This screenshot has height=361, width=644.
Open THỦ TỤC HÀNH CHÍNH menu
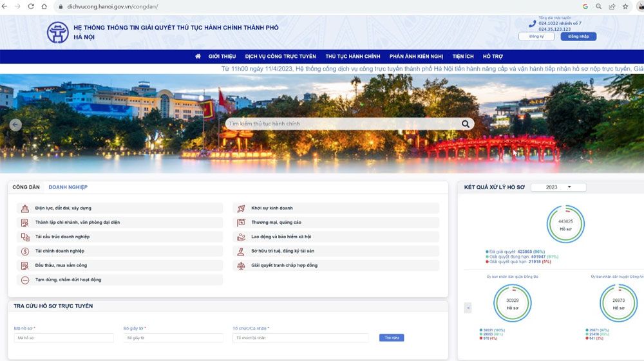point(353,56)
